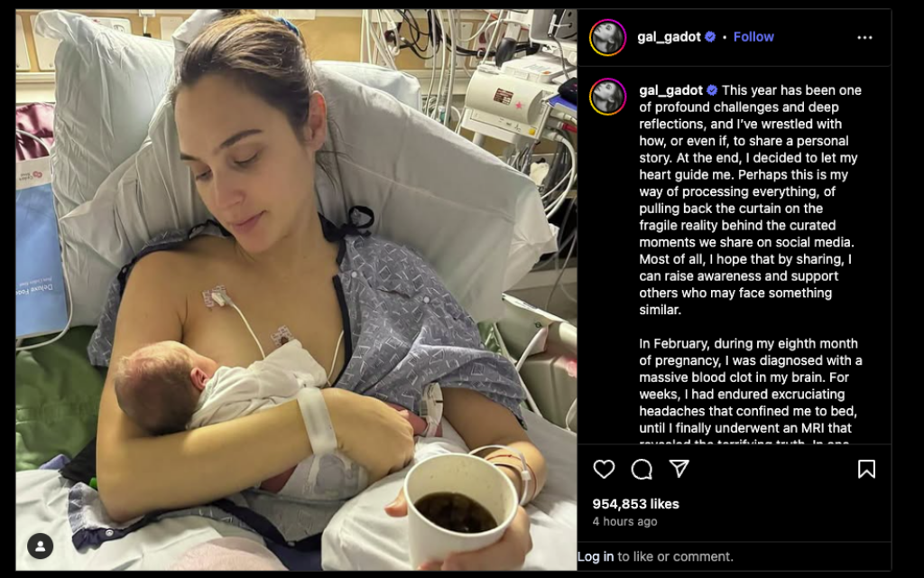The image size is (924, 578).
Task: Click caption paragraph starting 'In February'
Action: coord(750,391)
